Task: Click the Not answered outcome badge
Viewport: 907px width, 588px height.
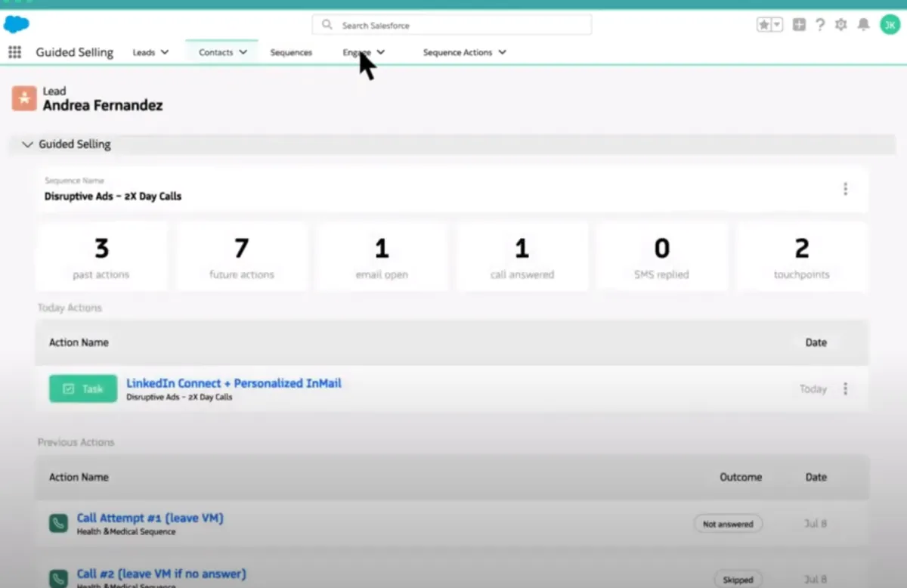Action: click(728, 524)
